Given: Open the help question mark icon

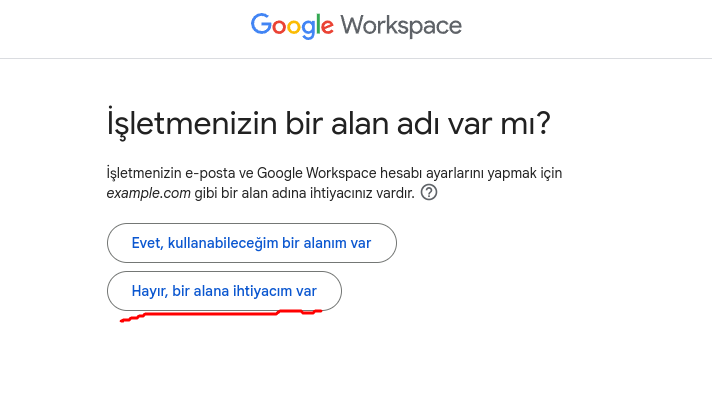Looking at the screenshot, I should 429,192.
